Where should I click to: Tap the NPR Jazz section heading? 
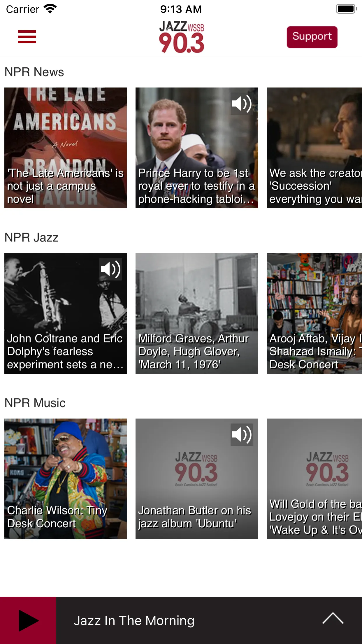click(x=31, y=237)
